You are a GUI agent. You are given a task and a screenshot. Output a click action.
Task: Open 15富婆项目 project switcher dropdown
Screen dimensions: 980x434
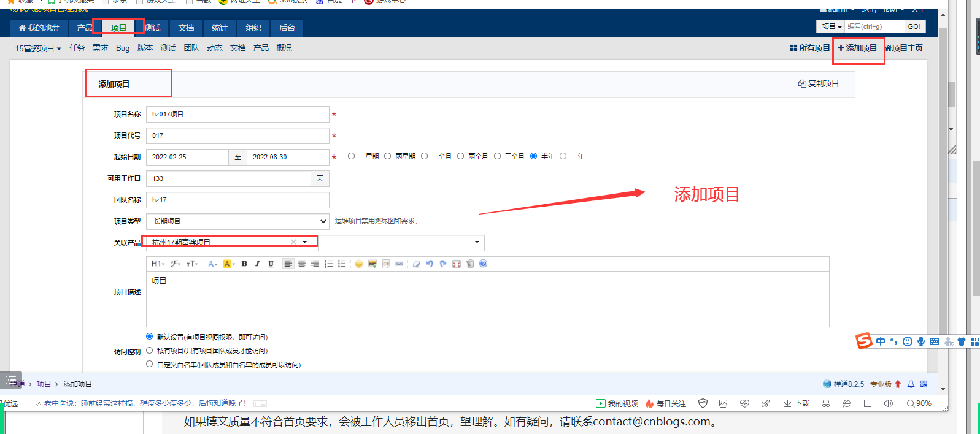[38, 48]
